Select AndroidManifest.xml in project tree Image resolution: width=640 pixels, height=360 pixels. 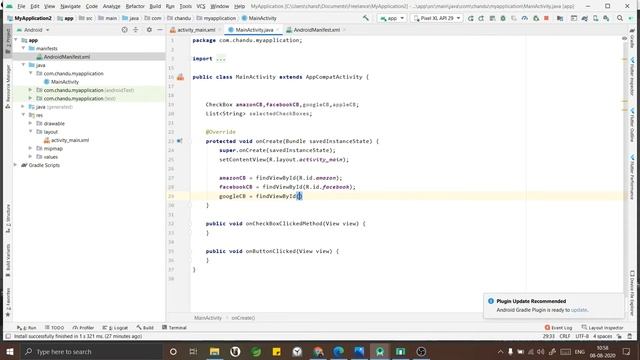(x=67, y=57)
